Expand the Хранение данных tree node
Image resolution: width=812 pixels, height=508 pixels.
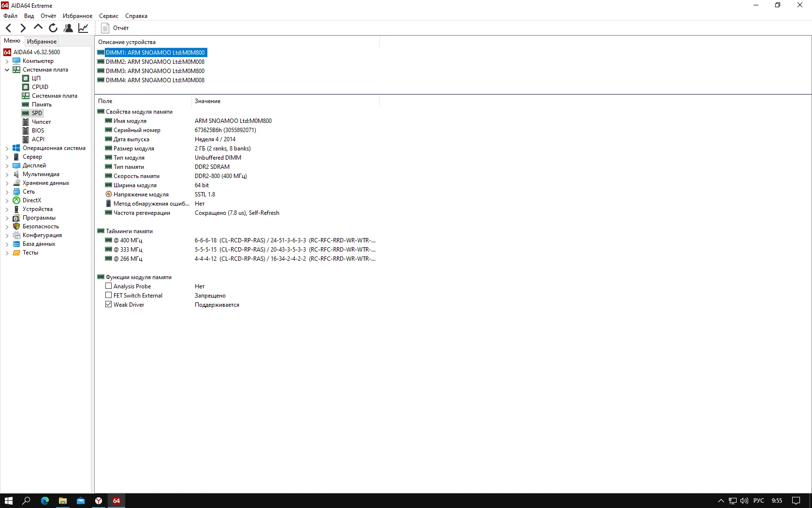[x=7, y=183]
